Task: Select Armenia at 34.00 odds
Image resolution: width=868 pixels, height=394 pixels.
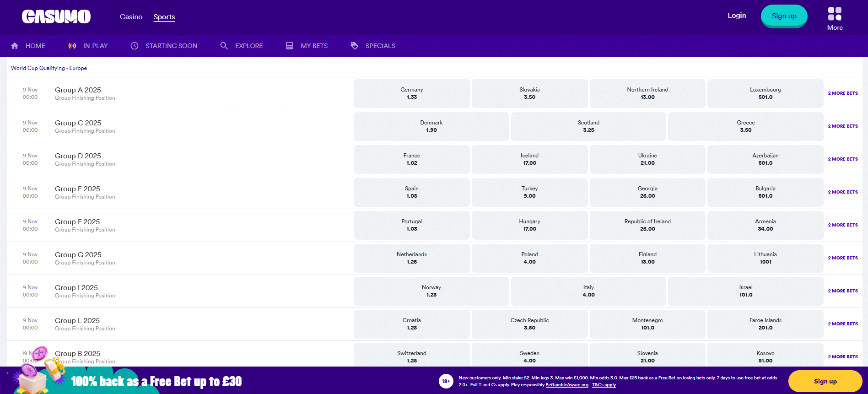Action: tap(766, 225)
